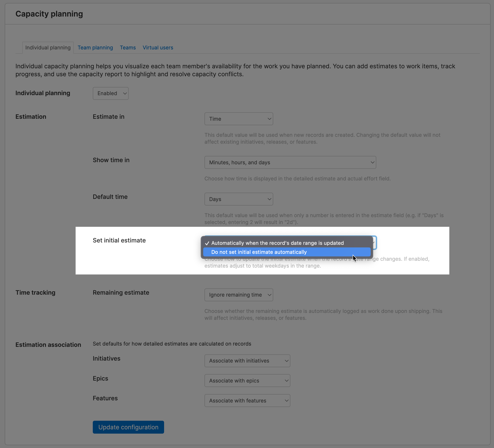The width and height of the screenshot is (494, 448).
Task: Click the Default time label
Action: coord(110,197)
